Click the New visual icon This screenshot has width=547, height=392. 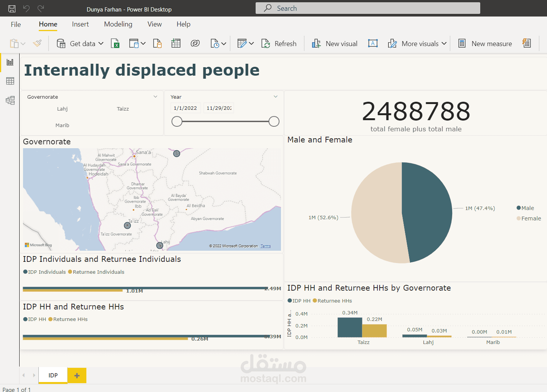[316, 43]
